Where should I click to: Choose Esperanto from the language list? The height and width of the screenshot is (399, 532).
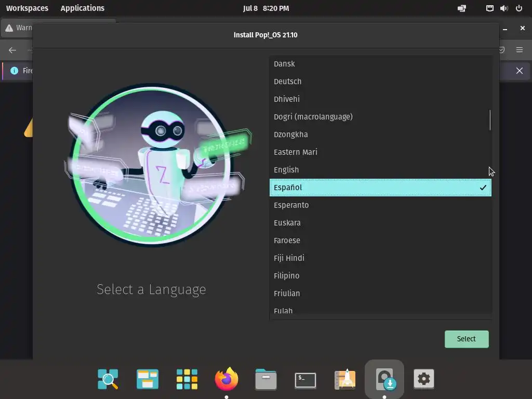click(x=380, y=205)
